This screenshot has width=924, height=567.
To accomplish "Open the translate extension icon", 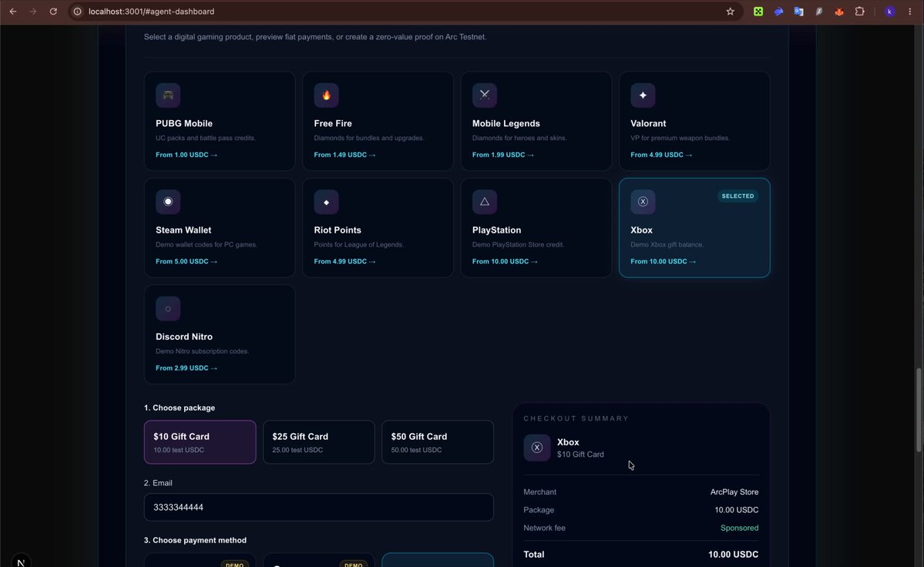I will click(x=798, y=12).
